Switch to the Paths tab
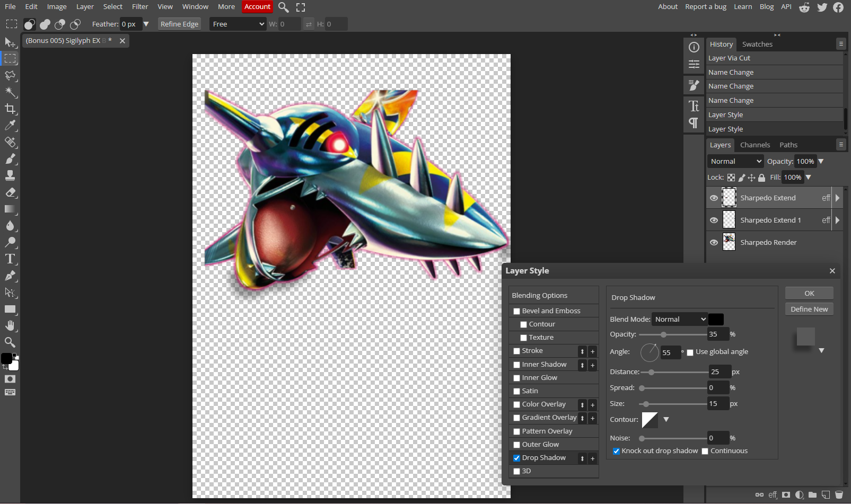851x504 pixels. pyautogui.click(x=788, y=145)
